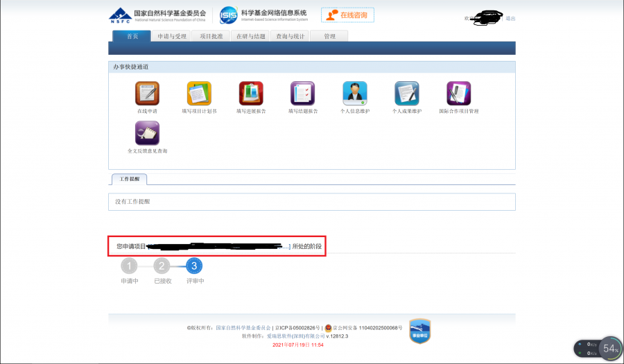Click step 1 申请中 circle
The height and width of the screenshot is (364, 624).
coord(129,266)
